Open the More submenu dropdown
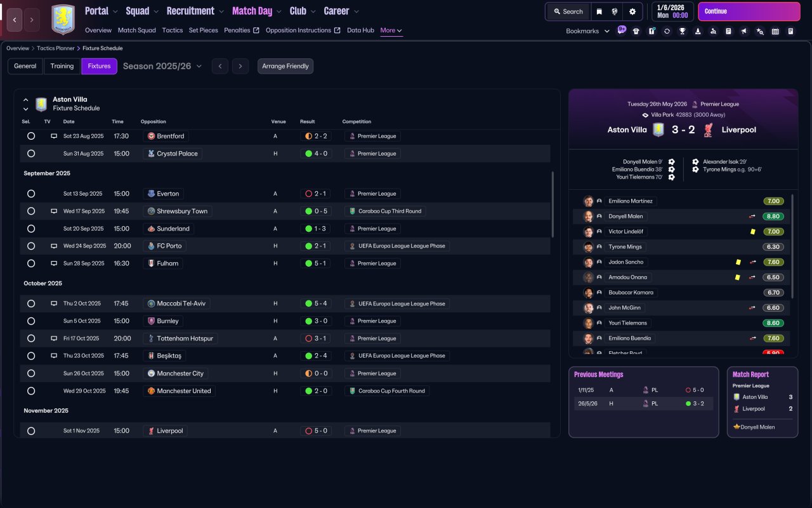 [391, 30]
